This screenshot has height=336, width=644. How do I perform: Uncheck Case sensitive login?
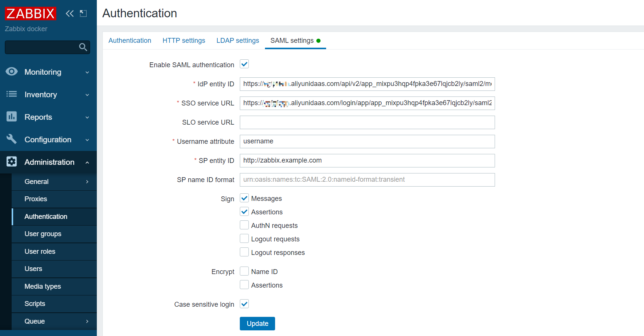point(244,304)
